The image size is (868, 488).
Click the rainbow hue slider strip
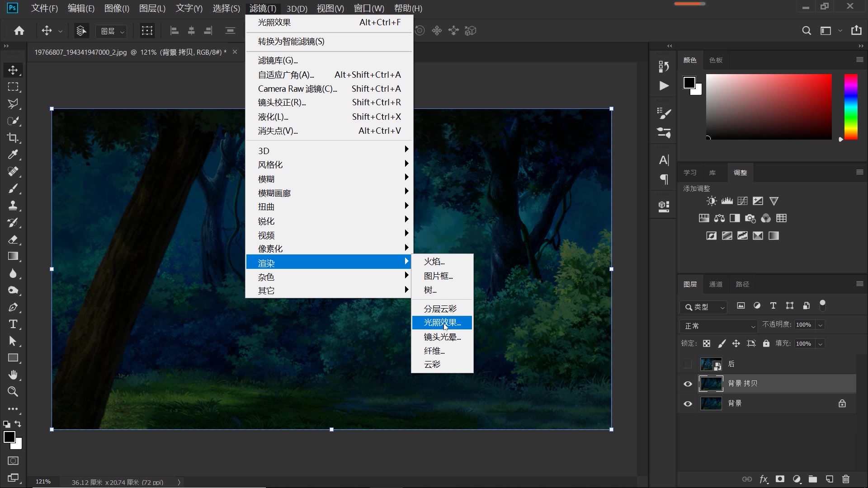pyautogui.click(x=851, y=107)
